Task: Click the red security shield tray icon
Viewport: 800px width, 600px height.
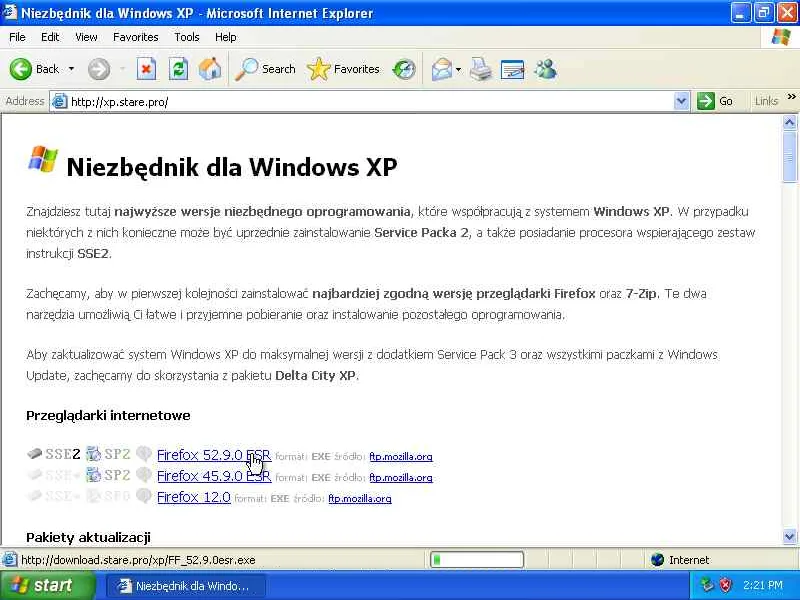Action: [725, 585]
